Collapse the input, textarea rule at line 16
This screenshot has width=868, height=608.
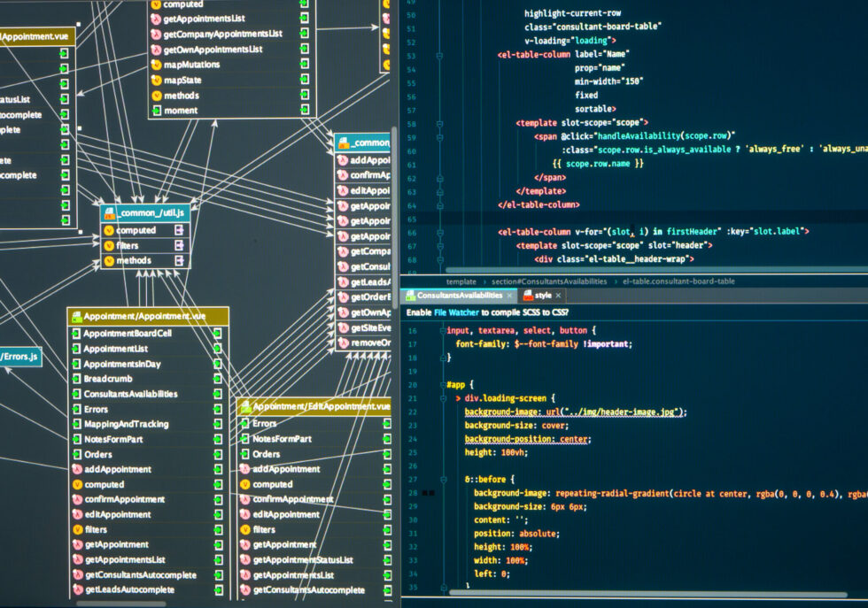click(444, 331)
